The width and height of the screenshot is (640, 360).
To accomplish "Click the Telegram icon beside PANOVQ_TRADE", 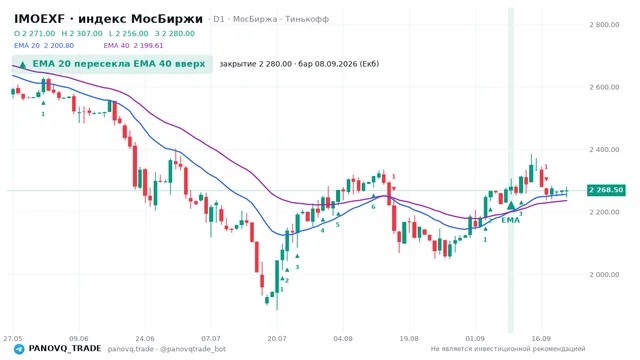I will [19, 349].
